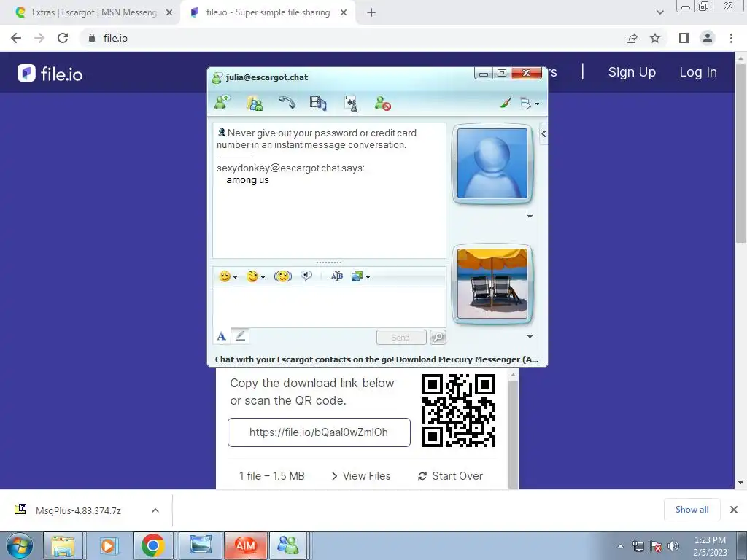The width and height of the screenshot is (747, 560).
Task: Click Chrome icon in taskbar
Action: pyautogui.click(x=153, y=545)
